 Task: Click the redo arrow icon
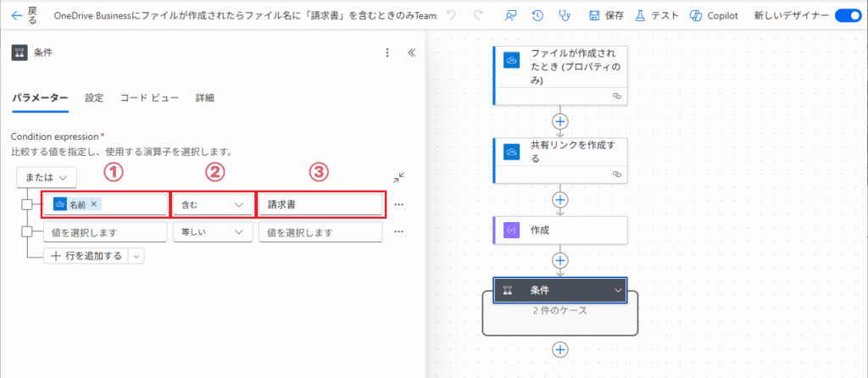[x=478, y=15]
